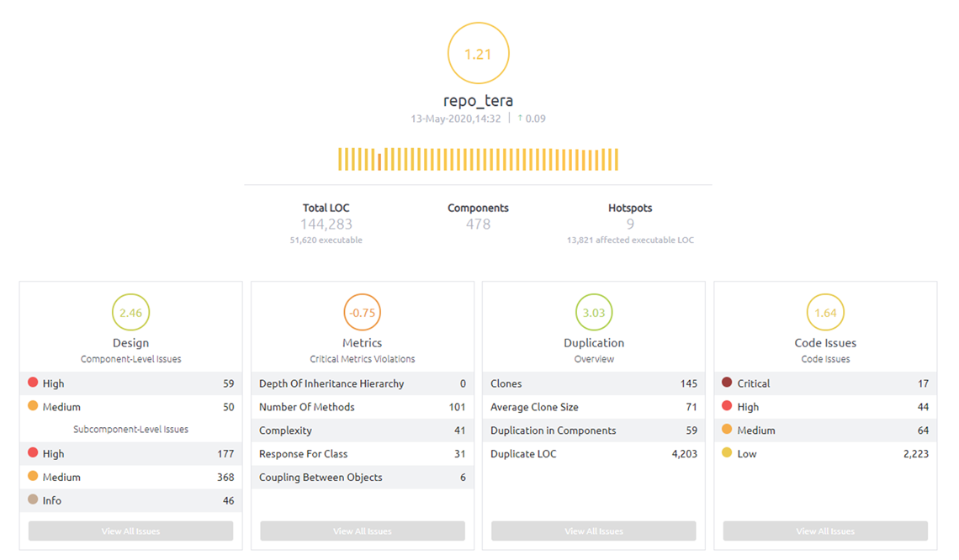Click the Subcomponent High count 177
This screenshot has width=959, height=560.
225,453
